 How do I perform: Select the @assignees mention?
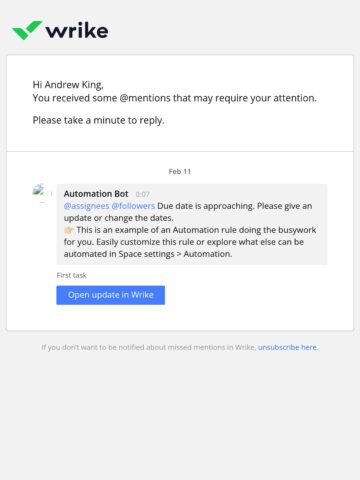click(86, 206)
